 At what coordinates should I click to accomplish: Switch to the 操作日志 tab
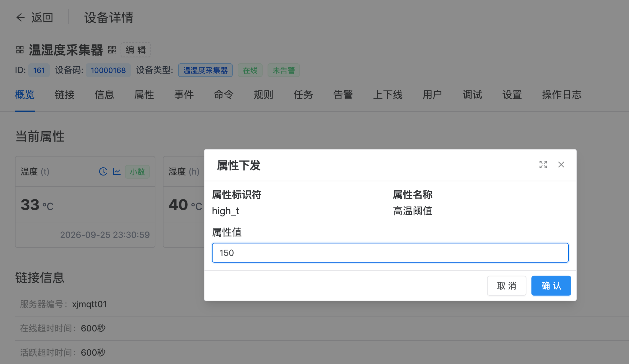[x=562, y=94]
